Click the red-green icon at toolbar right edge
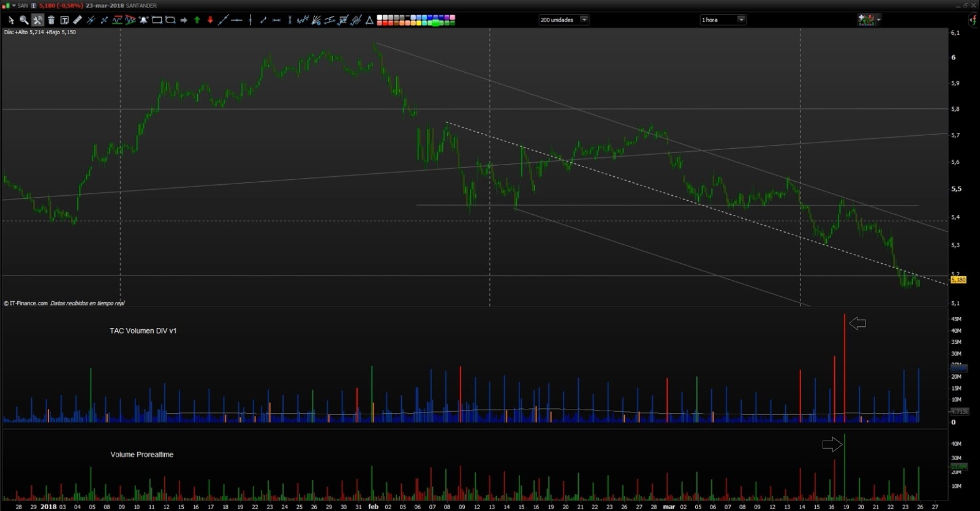This screenshot has height=511, width=980. click(972, 20)
